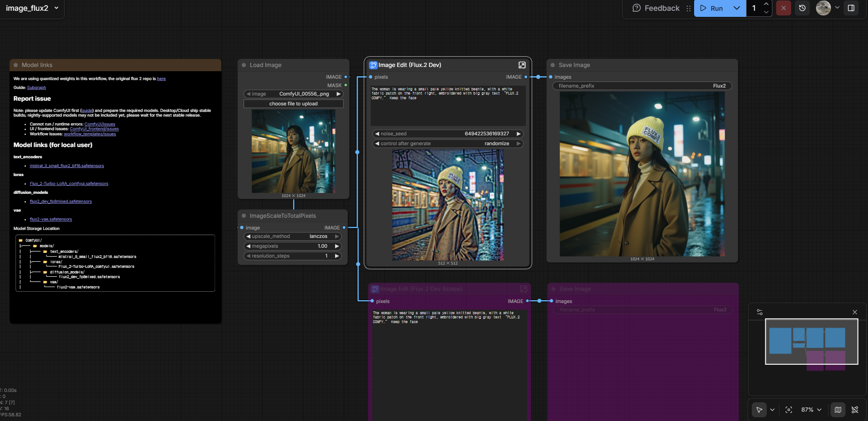This screenshot has width=868, height=421.
Task: Expand the Image Edit (Flux.2 Dev) subgraph
Action: 522,65
